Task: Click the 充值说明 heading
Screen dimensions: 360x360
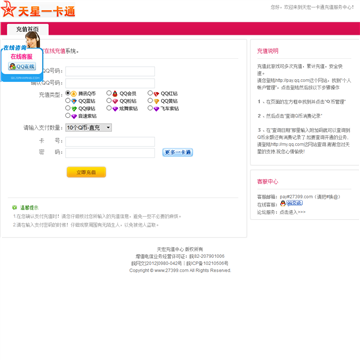Action: point(267,51)
